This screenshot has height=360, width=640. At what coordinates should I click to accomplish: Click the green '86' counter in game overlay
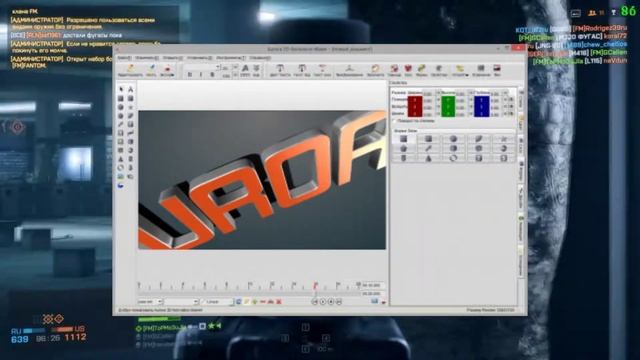pos(628,11)
